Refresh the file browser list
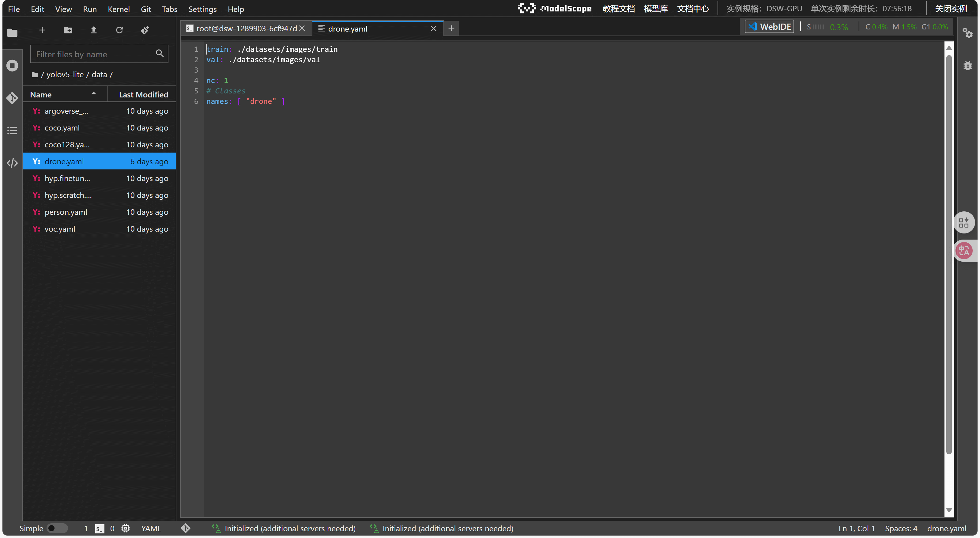980x538 pixels. (x=119, y=30)
